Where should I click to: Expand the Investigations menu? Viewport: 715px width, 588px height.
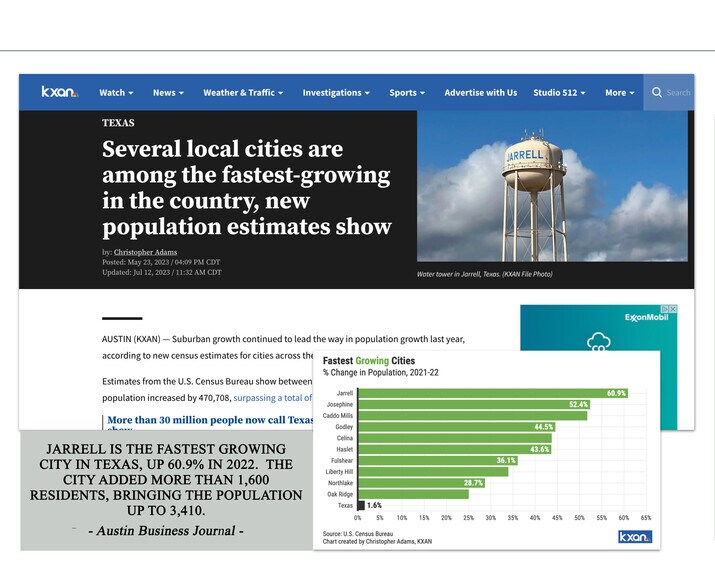(x=336, y=92)
